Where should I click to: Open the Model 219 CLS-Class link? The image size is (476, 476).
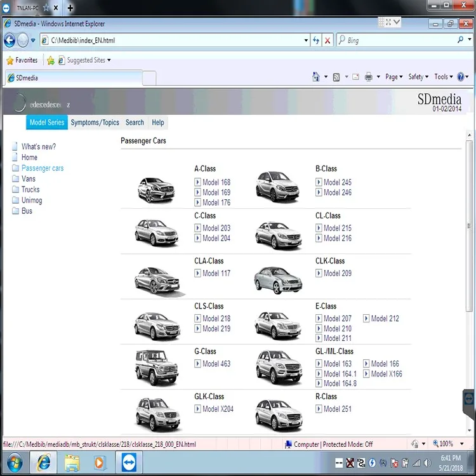(x=216, y=329)
